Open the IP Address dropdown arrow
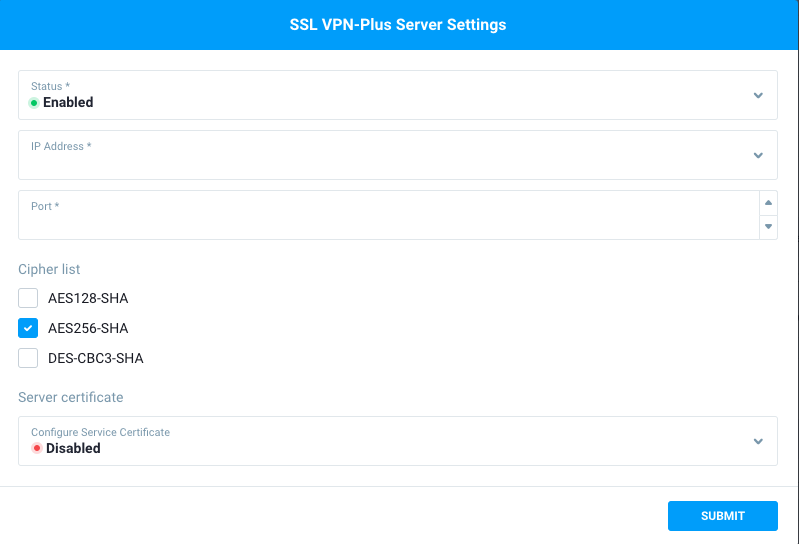This screenshot has height=544, width=799. [758, 155]
